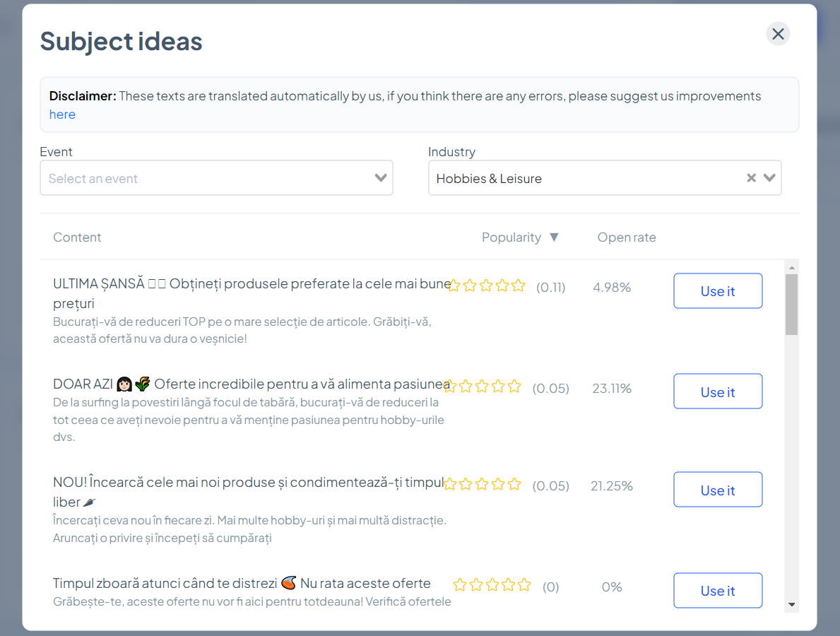Use the ULTIMA ȘANSĂ subject line
This screenshot has height=636, width=840.
coord(717,291)
